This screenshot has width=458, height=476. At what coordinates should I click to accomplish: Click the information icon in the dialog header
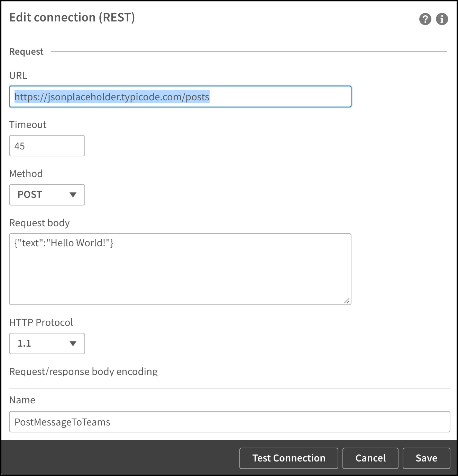point(442,19)
